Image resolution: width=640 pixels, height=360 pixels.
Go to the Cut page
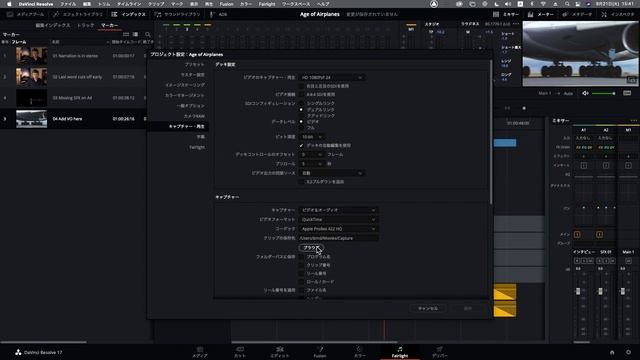[x=240, y=352]
